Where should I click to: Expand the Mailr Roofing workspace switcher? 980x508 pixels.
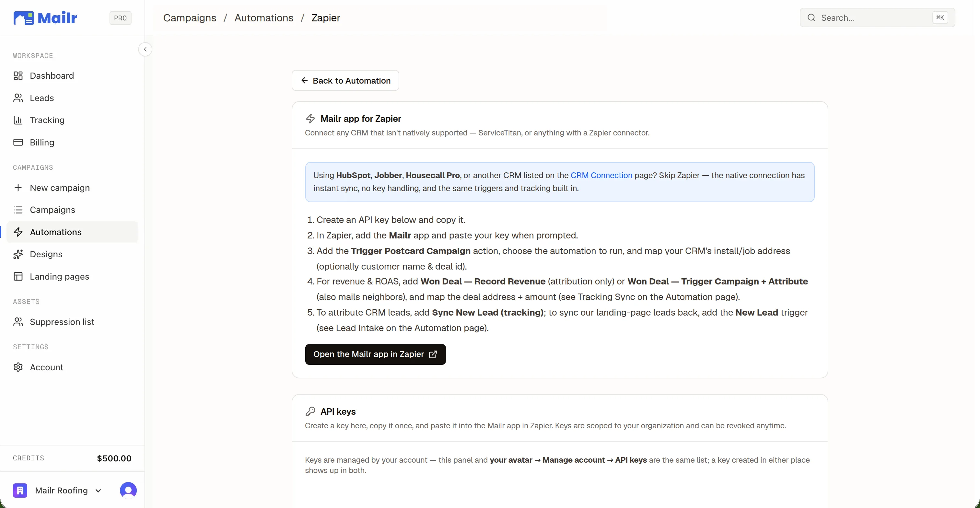[58, 491]
